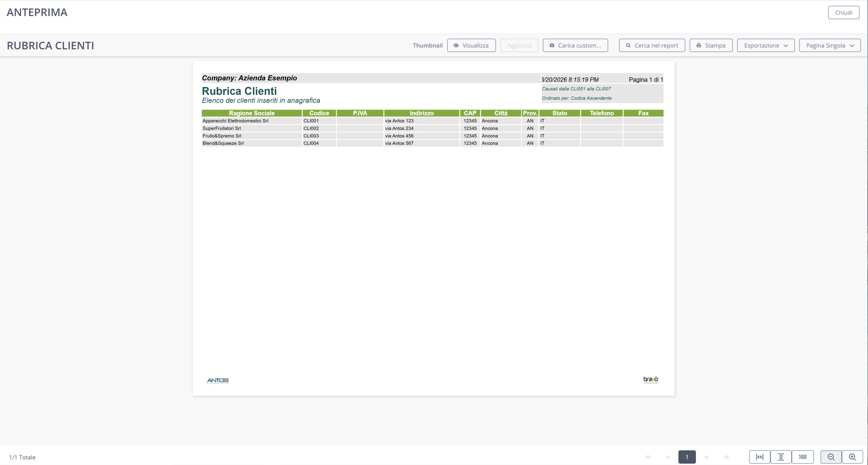
Task: Toggle thumbnail view with Visualizza
Action: (471, 45)
